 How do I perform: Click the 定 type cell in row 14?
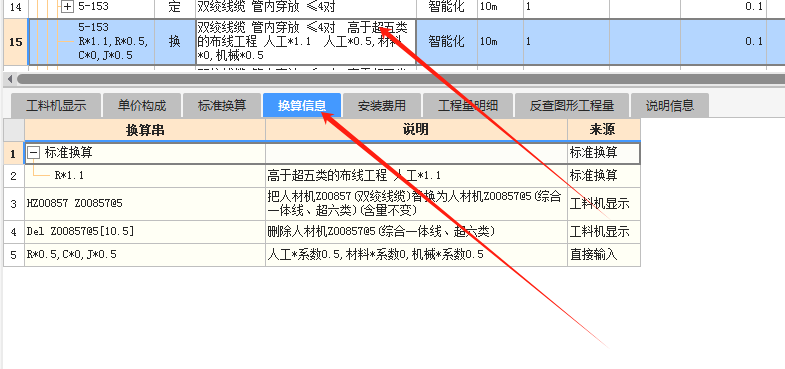[174, 7]
